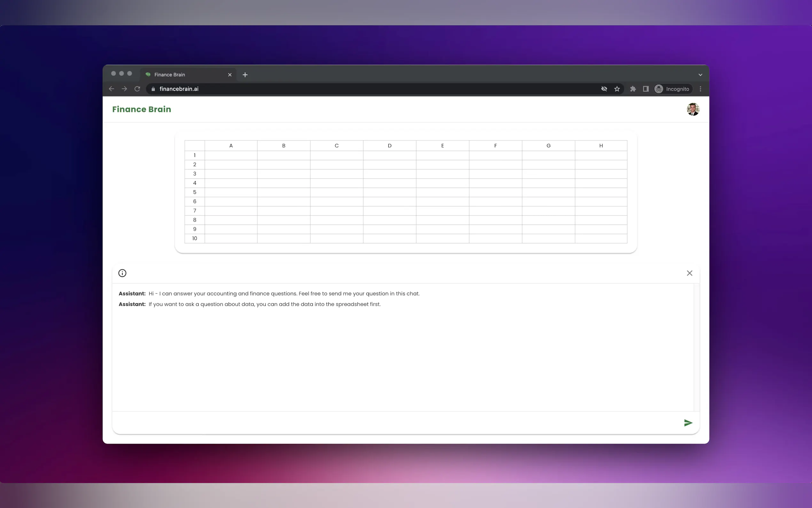
Task: Click the info icon in chat panel
Action: [x=122, y=273]
